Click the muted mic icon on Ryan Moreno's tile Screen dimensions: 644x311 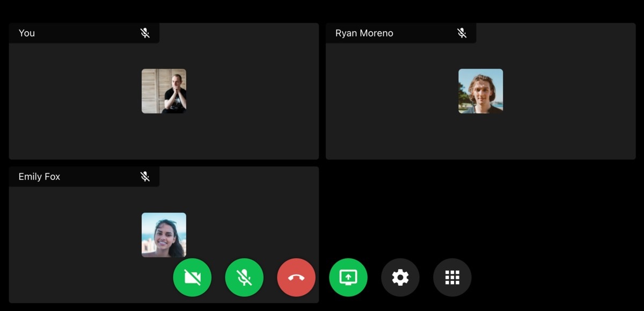click(x=462, y=33)
